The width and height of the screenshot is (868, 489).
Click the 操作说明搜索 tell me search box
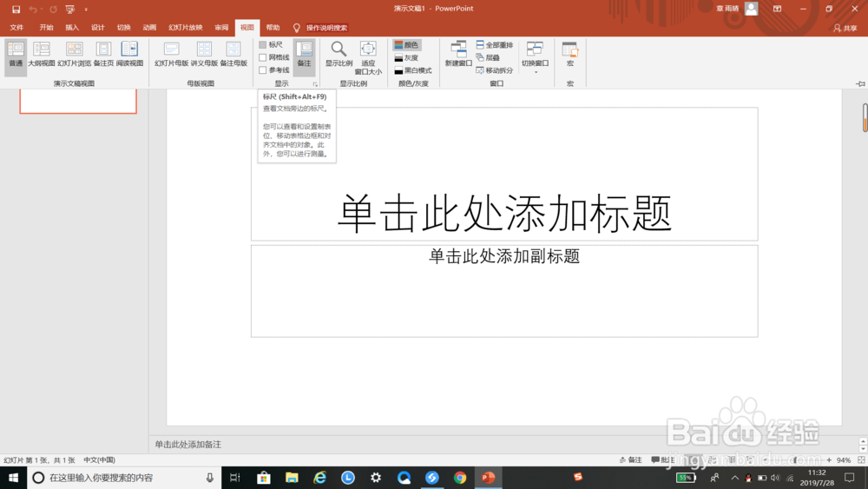(x=326, y=28)
